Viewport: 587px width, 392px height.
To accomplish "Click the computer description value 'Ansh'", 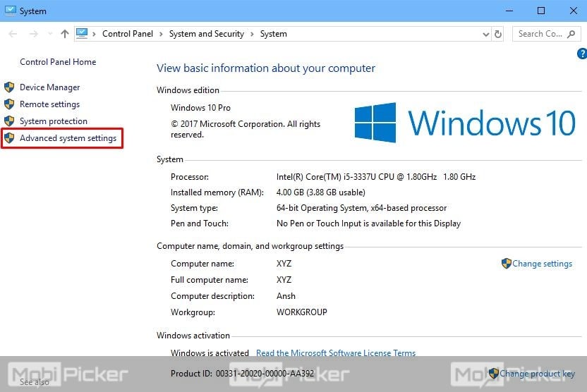I will click(286, 296).
